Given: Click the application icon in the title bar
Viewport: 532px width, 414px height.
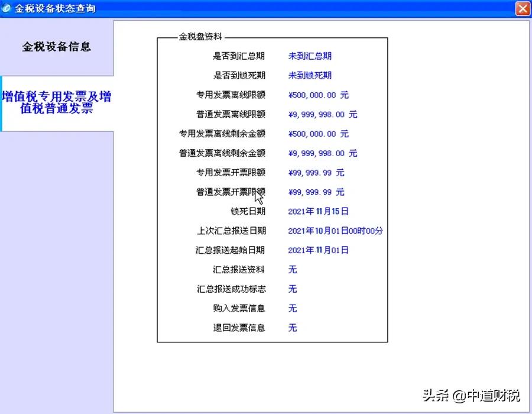Looking at the screenshot, I should (x=7, y=8).
